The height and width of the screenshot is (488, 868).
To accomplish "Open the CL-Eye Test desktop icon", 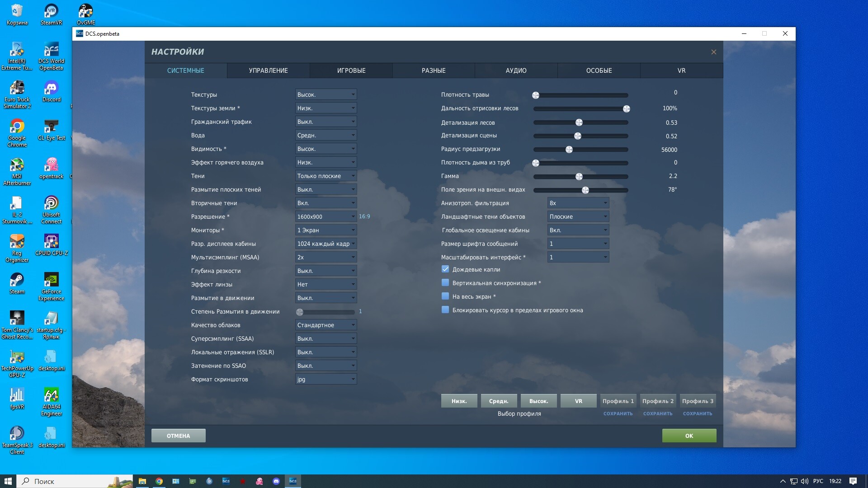I will tap(51, 130).
